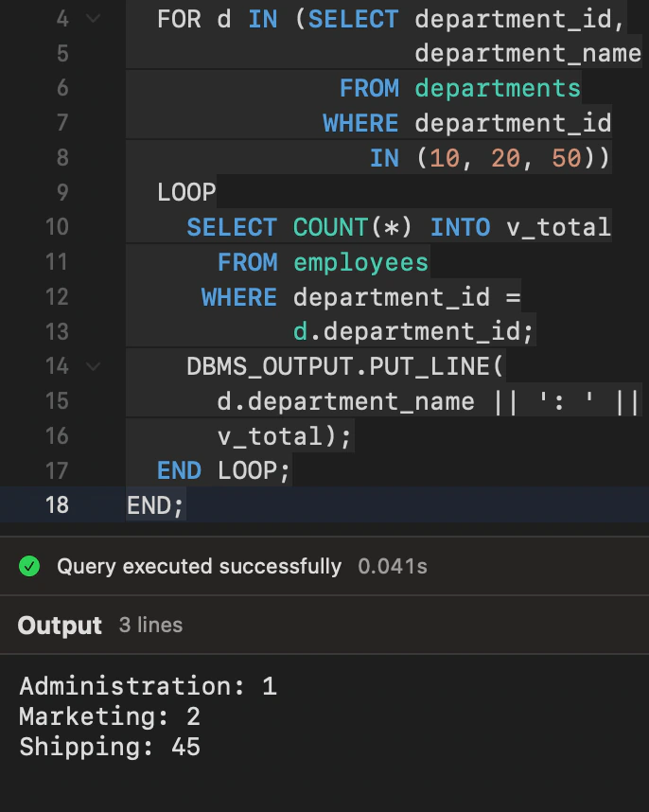Screen dimensions: 649x812
Task: Click 'DBMS_OUTPUT.PUT_LINE(' on line 14
Action: coord(344,366)
